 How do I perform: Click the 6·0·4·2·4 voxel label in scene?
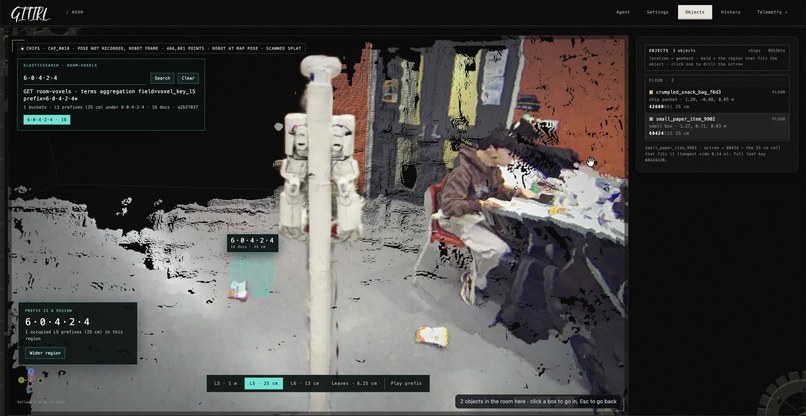tap(252, 243)
